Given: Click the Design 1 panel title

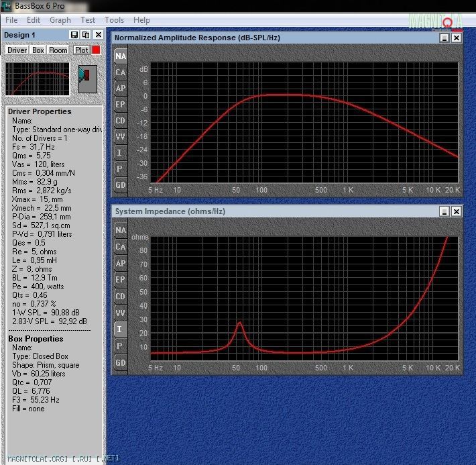Looking at the screenshot, I should pyautogui.click(x=19, y=35).
